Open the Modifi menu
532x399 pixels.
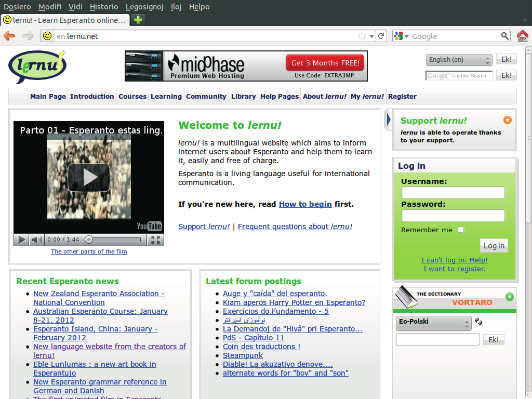point(50,7)
